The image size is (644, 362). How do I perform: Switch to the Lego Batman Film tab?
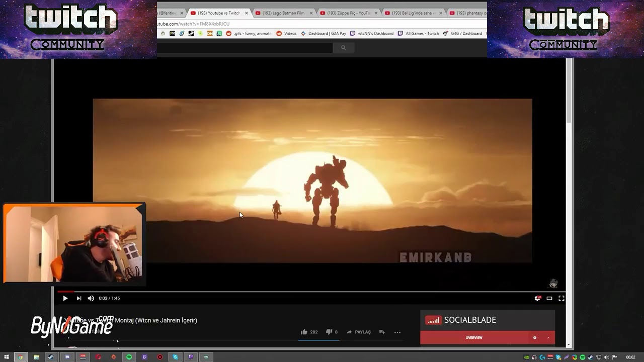click(283, 13)
